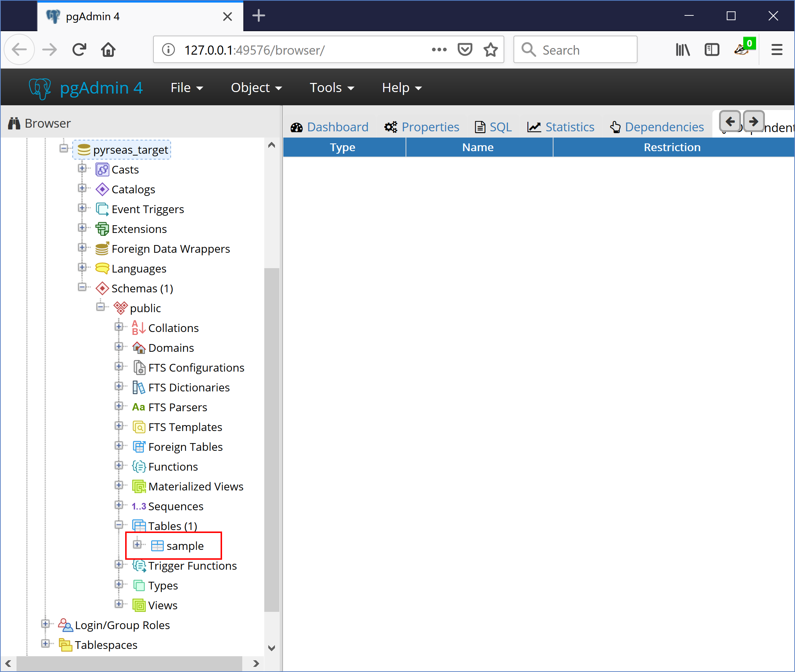The width and height of the screenshot is (795, 672).
Task: Click the public schema icon
Action: coord(120,308)
